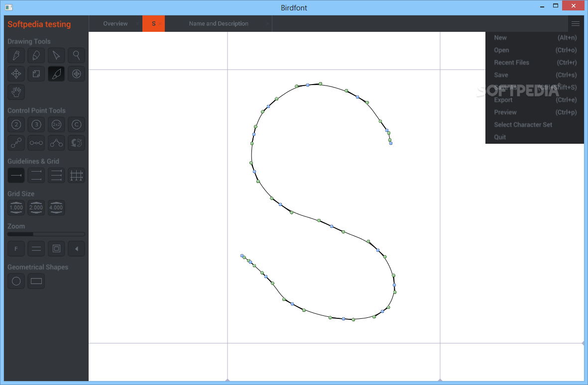Choose Select Character Set menu entry

(535, 125)
